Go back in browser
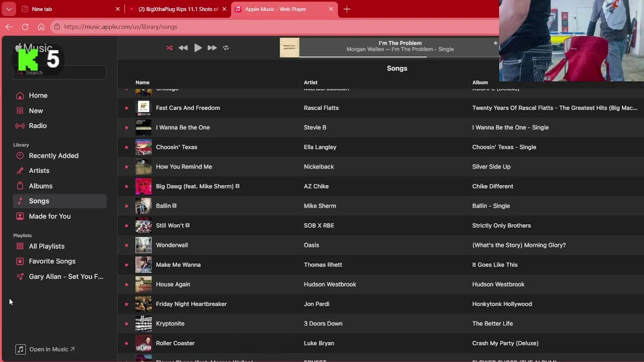 coord(9,27)
